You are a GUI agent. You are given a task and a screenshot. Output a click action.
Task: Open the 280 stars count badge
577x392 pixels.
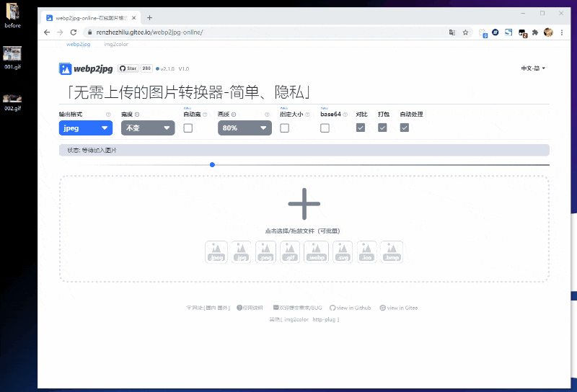(x=146, y=68)
